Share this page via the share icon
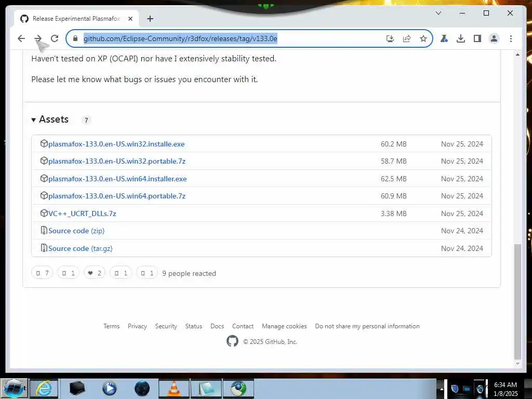The height and width of the screenshot is (399, 532). (407, 38)
